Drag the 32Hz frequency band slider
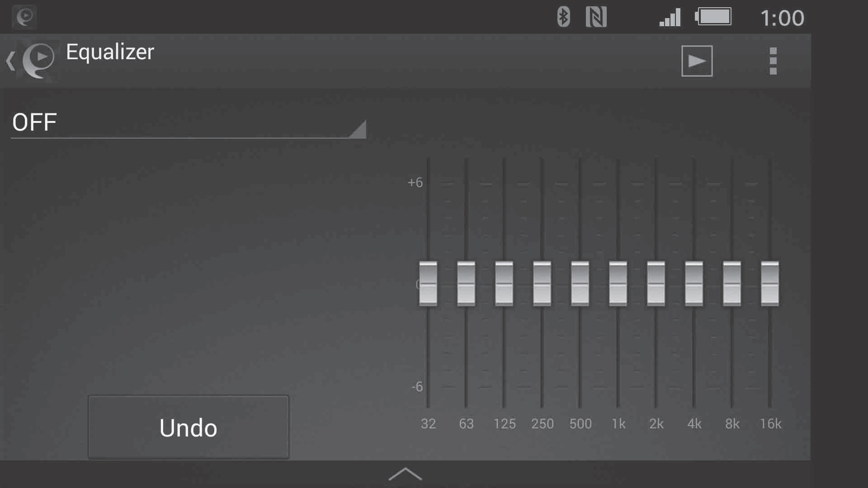This screenshot has height=488, width=868. (x=429, y=283)
